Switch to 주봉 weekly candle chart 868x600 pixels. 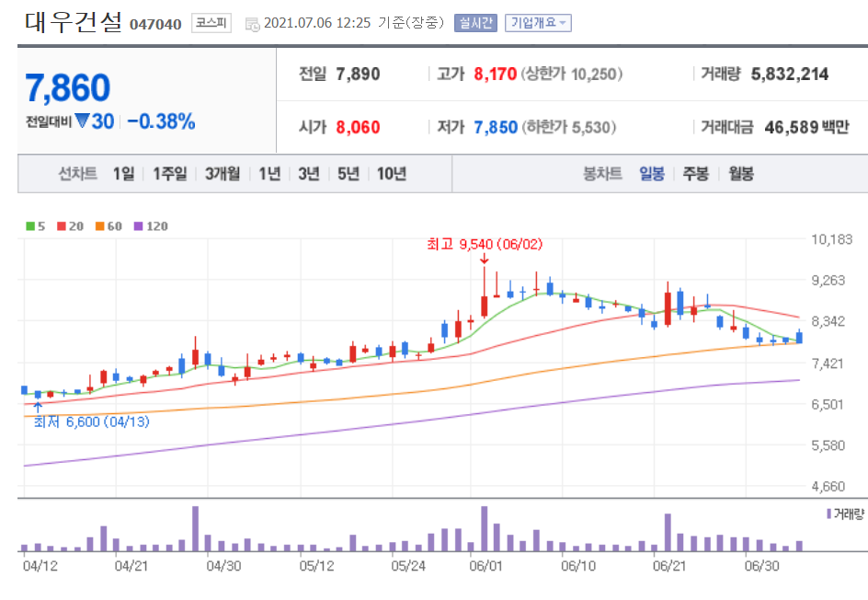coord(696,174)
